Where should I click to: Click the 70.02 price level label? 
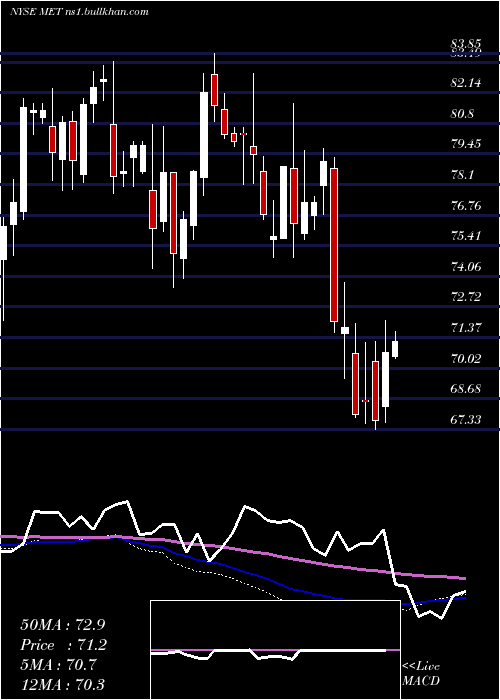point(466,358)
